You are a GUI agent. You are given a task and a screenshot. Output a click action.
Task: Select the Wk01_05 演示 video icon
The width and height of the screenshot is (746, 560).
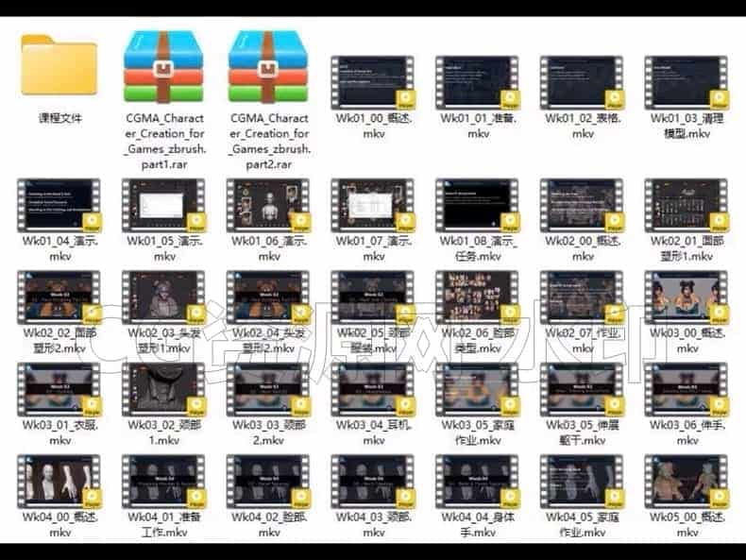[164, 206]
